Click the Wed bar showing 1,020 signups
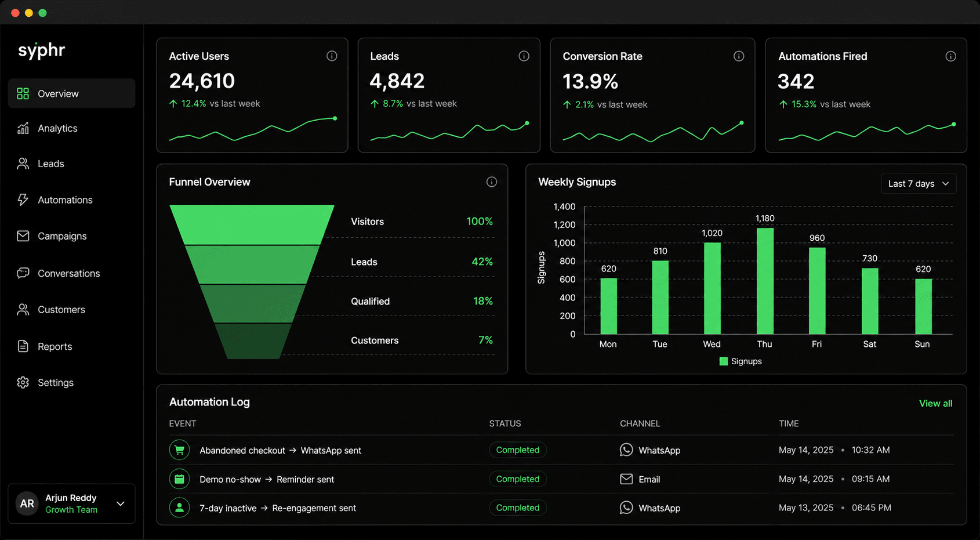Screen dimensions: 980x540 click(x=712, y=288)
